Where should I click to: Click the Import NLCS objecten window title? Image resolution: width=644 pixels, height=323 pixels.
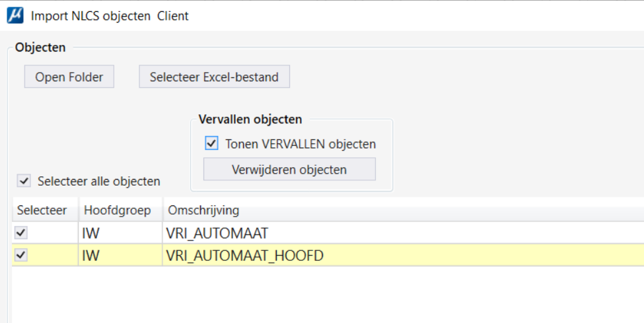tap(110, 16)
